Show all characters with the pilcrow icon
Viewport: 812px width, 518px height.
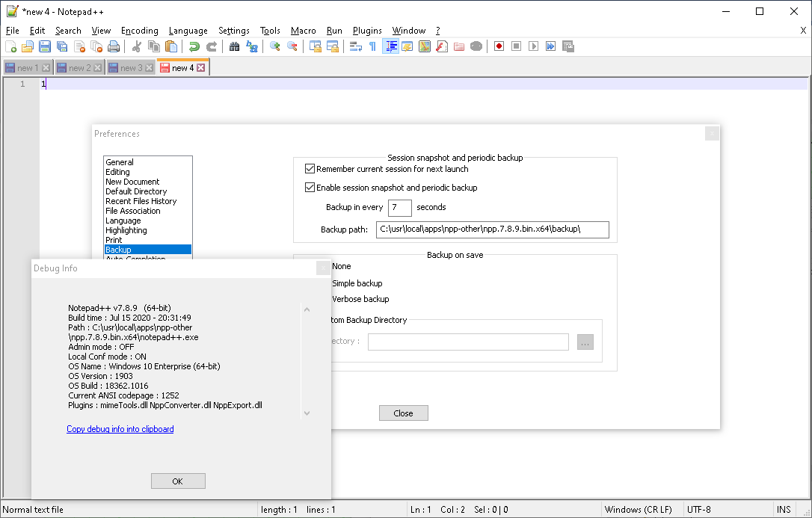click(x=373, y=46)
